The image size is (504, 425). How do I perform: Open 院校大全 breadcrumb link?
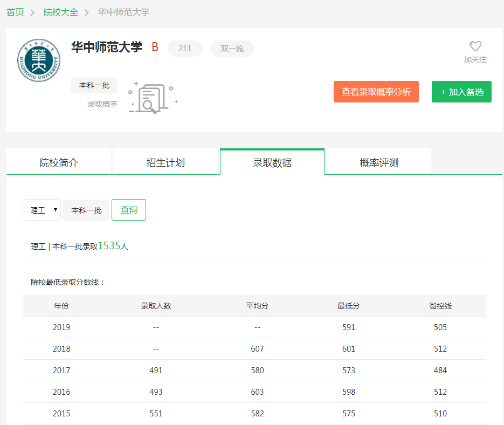tap(61, 12)
